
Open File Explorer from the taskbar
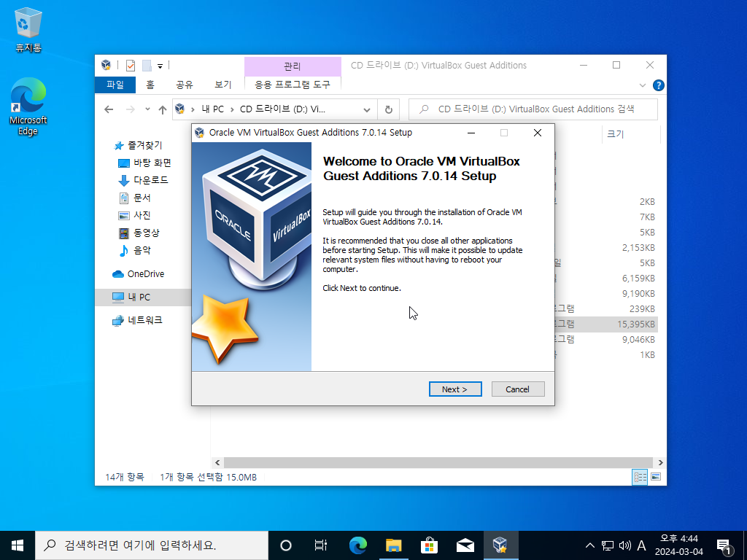393,545
